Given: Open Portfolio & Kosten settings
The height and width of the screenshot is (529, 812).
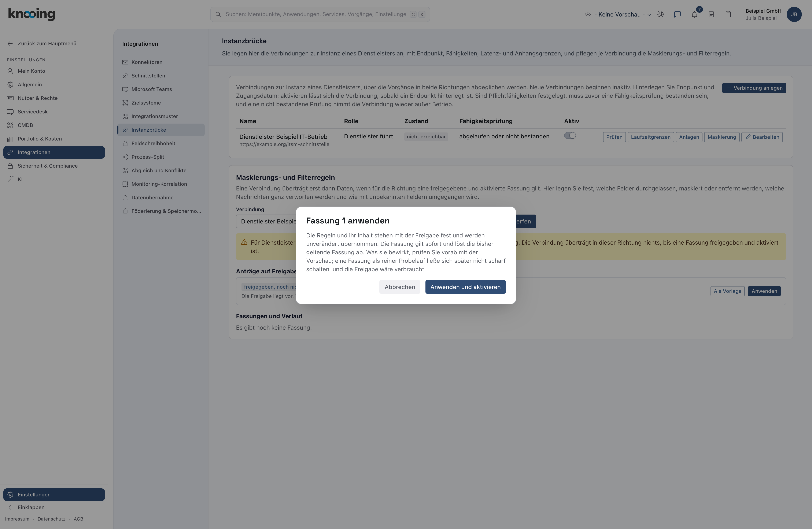Looking at the screenshot, I should coord(54,139).
